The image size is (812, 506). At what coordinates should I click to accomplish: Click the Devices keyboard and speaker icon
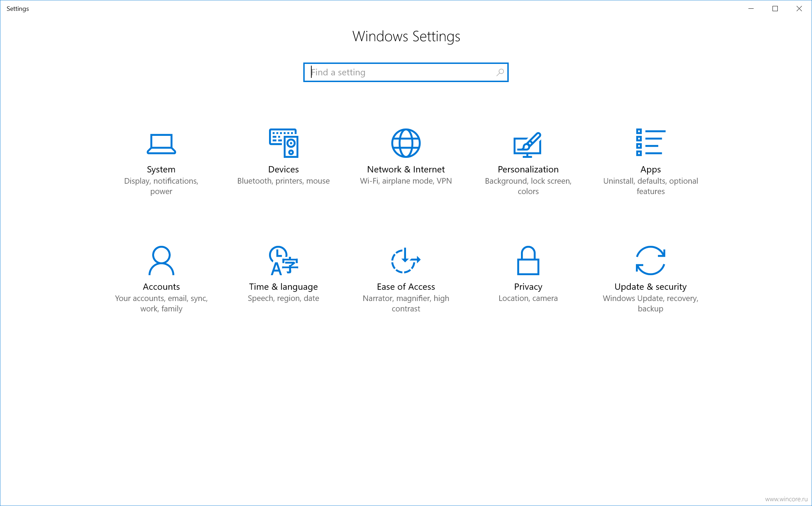point(283,143)
